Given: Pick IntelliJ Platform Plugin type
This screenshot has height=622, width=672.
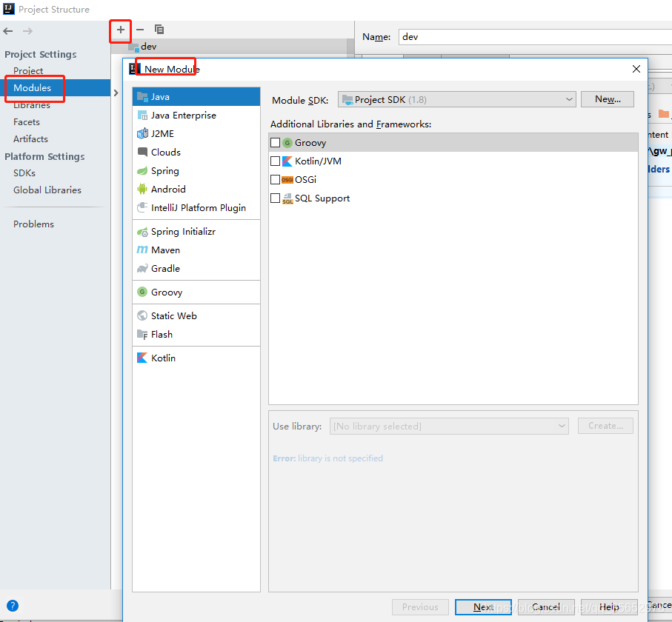Looking at the screenshot, I should (x=196, y=207).
